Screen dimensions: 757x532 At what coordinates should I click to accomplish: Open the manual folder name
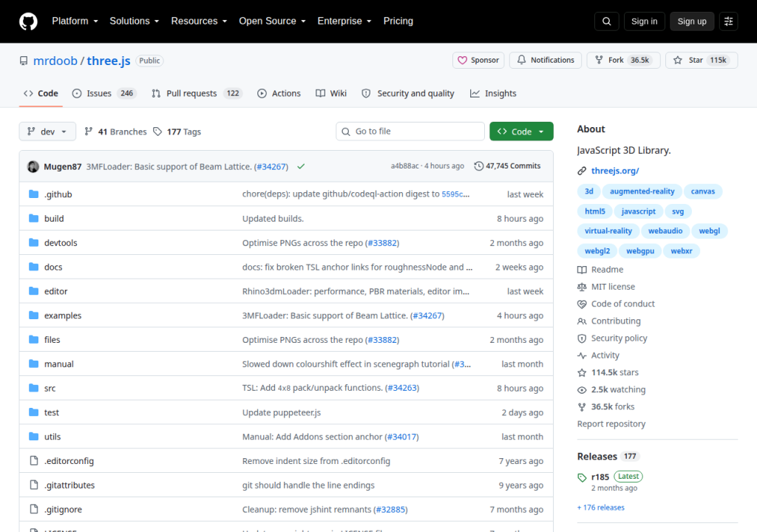pyautogui.click(x=59, y=364)
